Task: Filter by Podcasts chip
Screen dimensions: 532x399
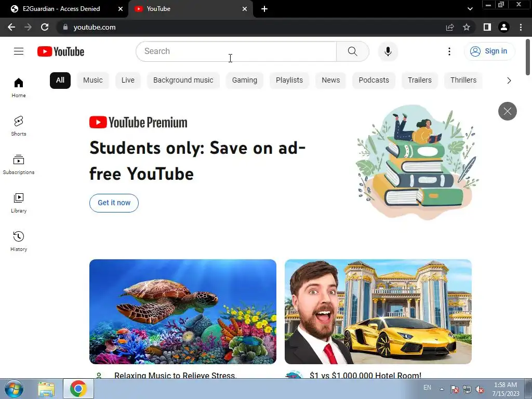Action: click(x=374, y=81)
